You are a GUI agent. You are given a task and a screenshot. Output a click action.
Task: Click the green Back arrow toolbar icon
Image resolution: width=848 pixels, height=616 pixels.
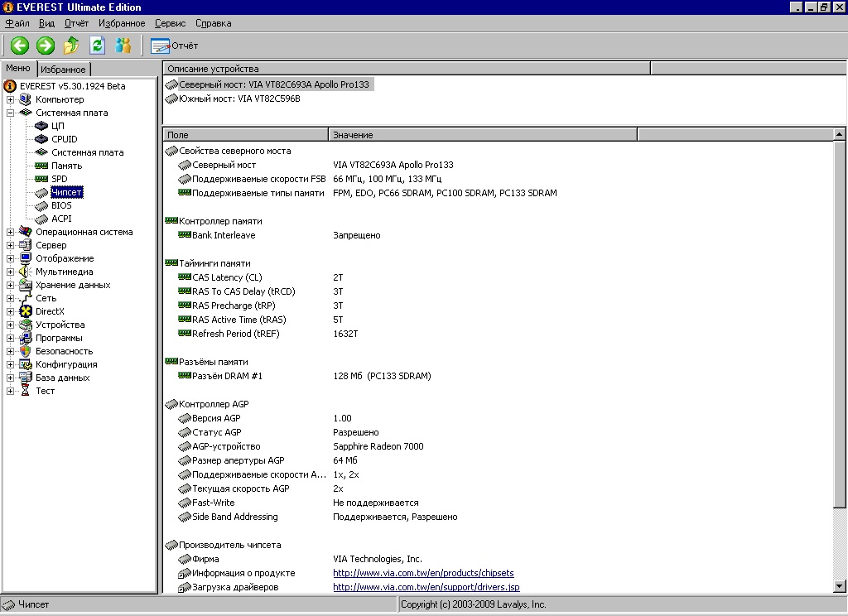pos(20,46)
